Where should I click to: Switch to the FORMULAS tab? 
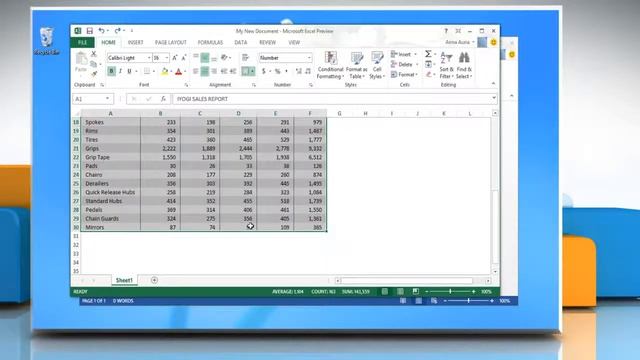[x=210, y=42]
